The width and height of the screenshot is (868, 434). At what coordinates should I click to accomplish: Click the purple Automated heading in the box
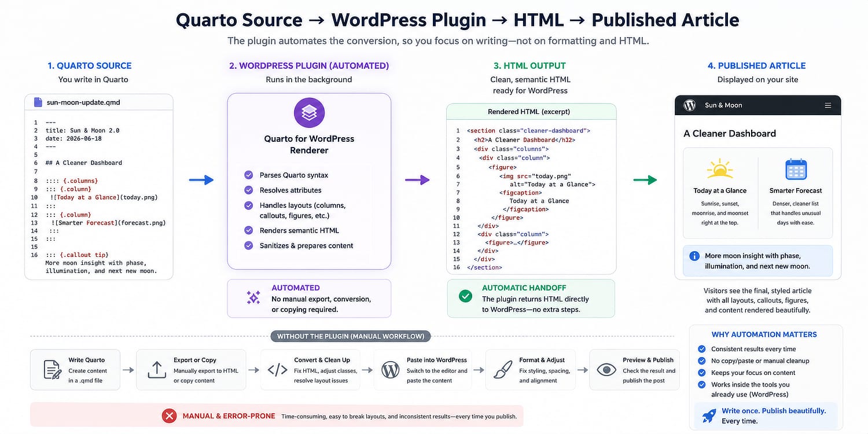(x=296, y=288)
